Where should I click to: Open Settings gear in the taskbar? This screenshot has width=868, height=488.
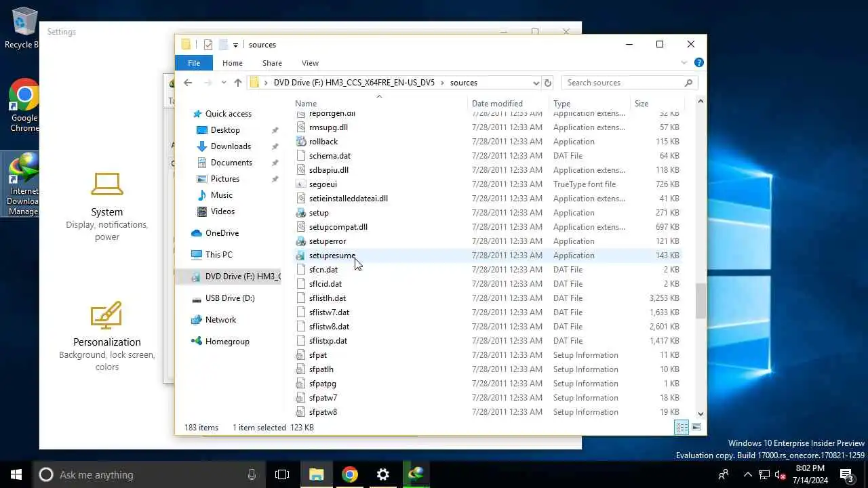383,474
